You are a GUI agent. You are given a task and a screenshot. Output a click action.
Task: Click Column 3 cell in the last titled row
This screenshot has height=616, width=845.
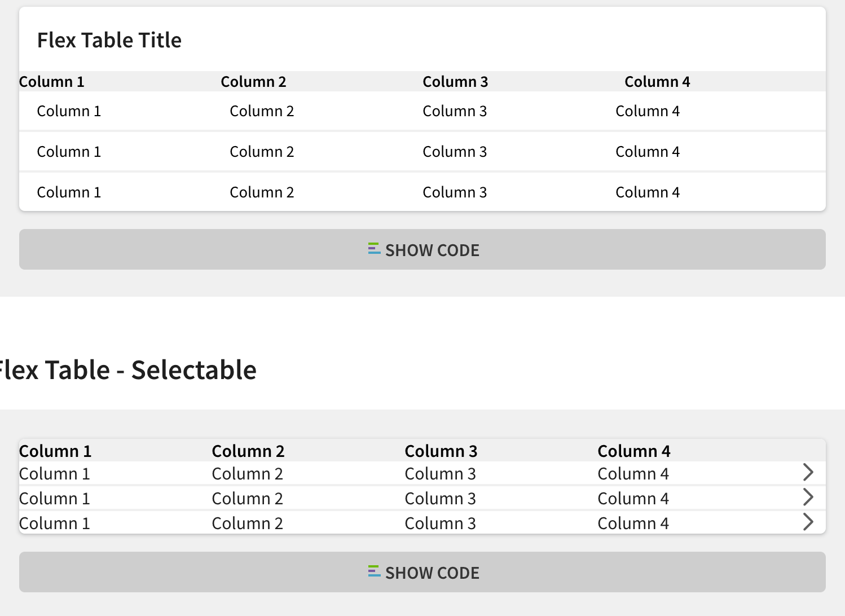pos(455,192)
